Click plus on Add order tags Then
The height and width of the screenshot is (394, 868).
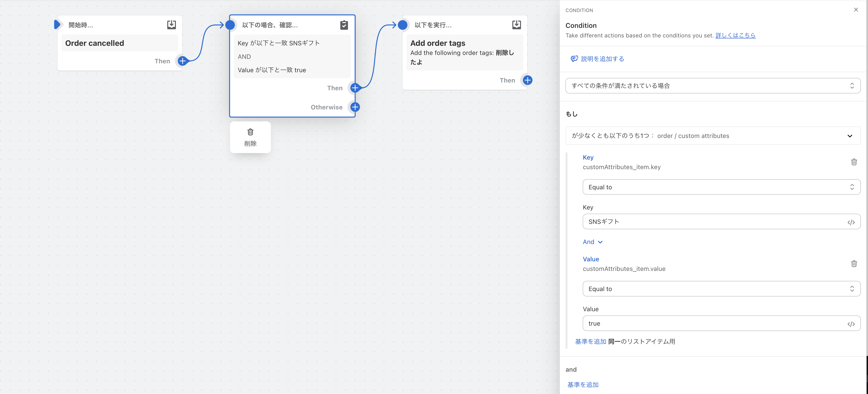click(x=527, y=80)
